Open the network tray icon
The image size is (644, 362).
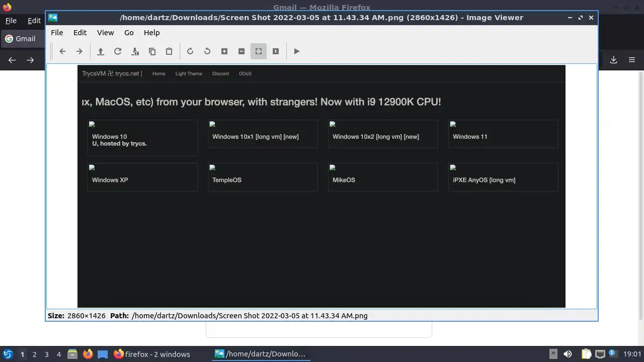tap(600, 354)
